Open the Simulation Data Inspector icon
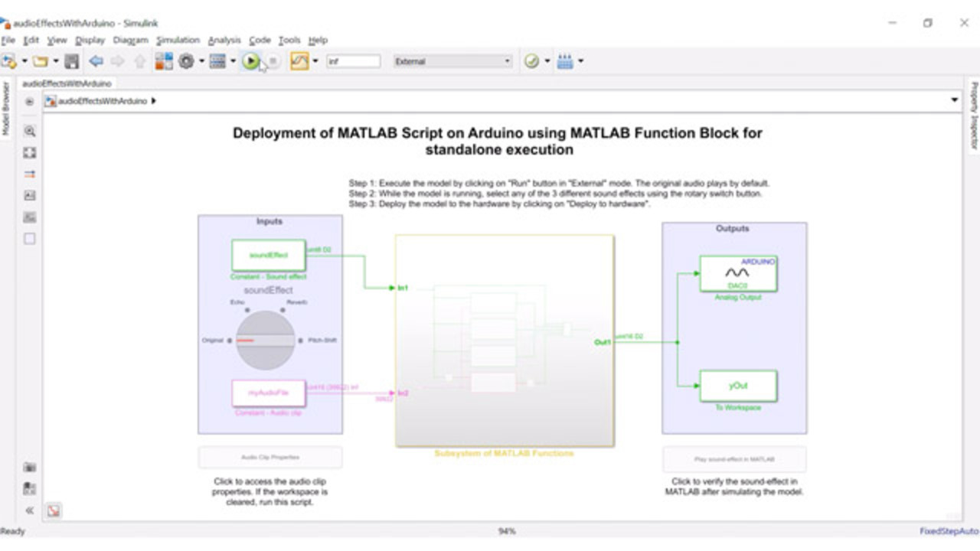This screenshot has height=551, width=980. click(x=300, y=61)
